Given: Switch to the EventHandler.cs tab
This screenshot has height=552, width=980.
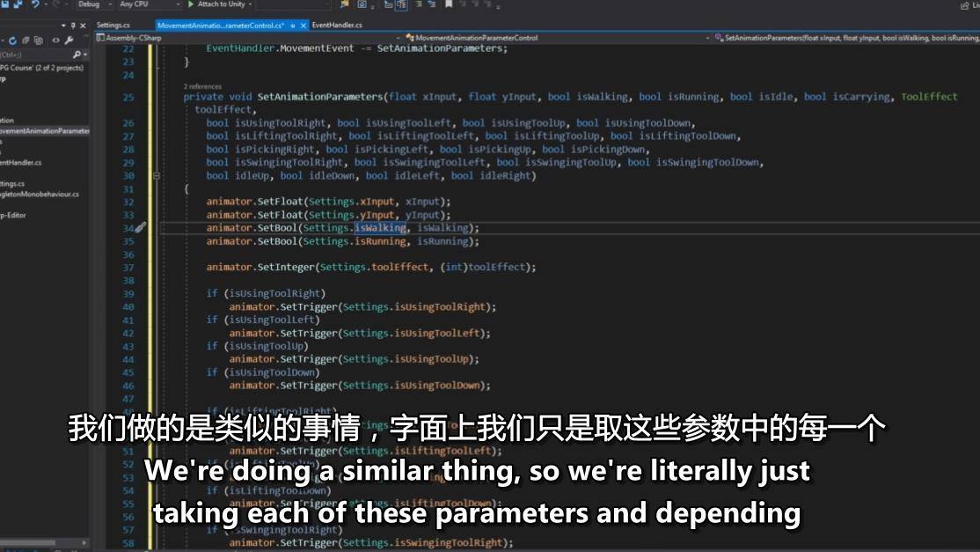Looking at the screenshot, I should point(337,25).
